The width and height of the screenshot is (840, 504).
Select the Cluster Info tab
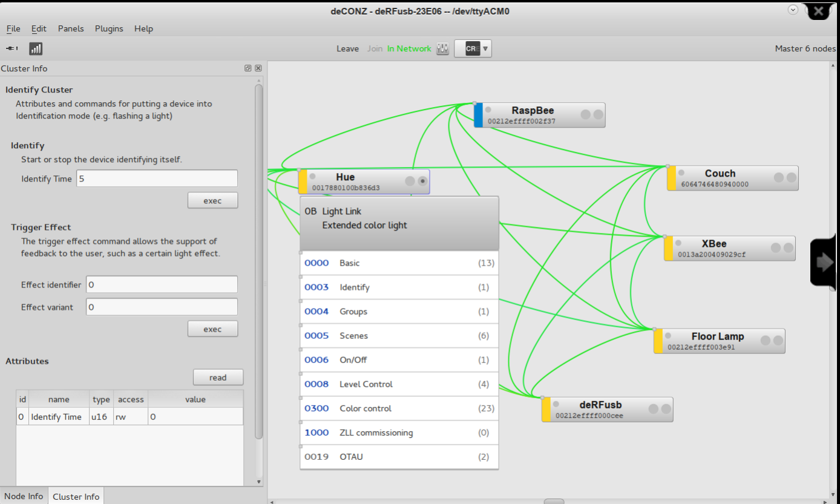click(x=76, y=496)
